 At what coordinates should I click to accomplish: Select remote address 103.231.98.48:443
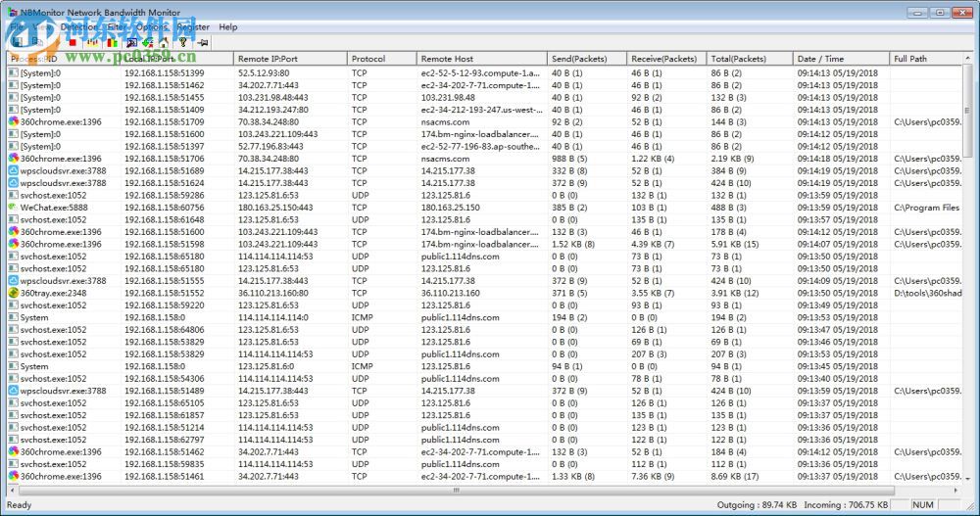pos(273,98)
